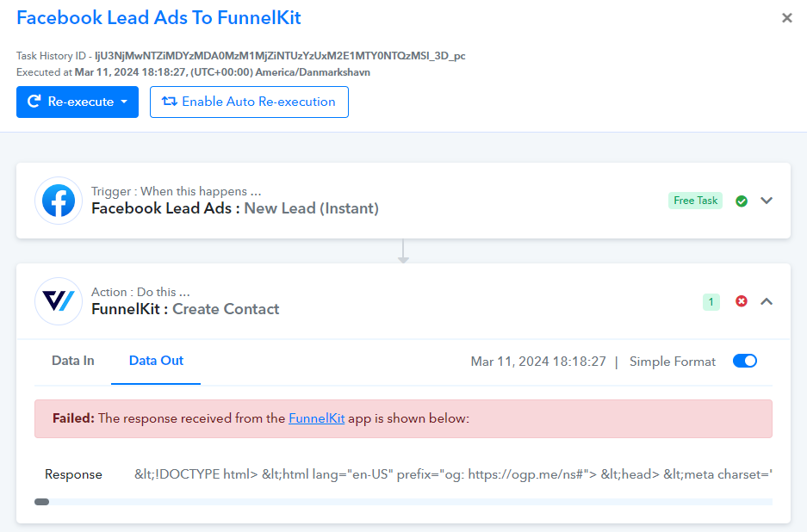Click the green badge showing number 1
The height and width of the screenshot is (532, 807).
point(711,302)
